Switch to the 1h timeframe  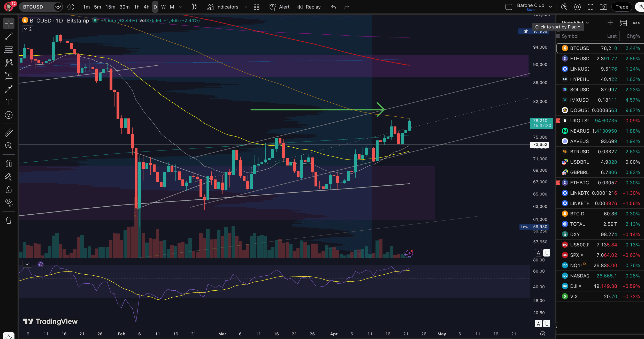point(137,7)
